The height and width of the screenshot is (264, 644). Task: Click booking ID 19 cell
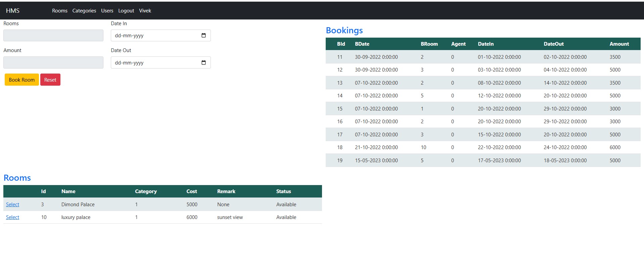(x=340, y=161)
